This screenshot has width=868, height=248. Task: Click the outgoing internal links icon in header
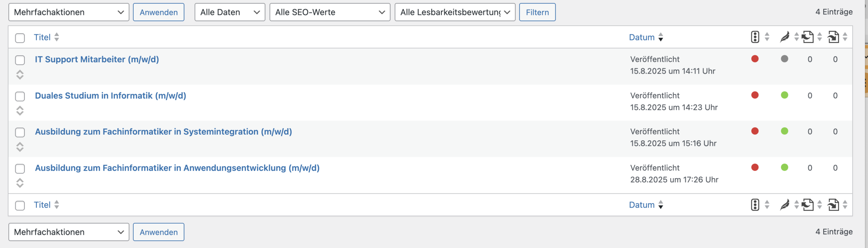click(x=808, y=37)
